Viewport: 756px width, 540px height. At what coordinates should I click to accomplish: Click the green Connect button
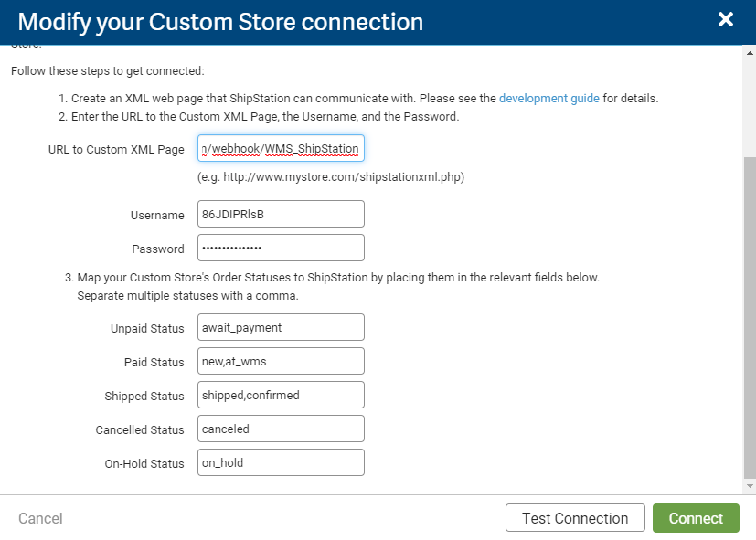tap(696, 518)
